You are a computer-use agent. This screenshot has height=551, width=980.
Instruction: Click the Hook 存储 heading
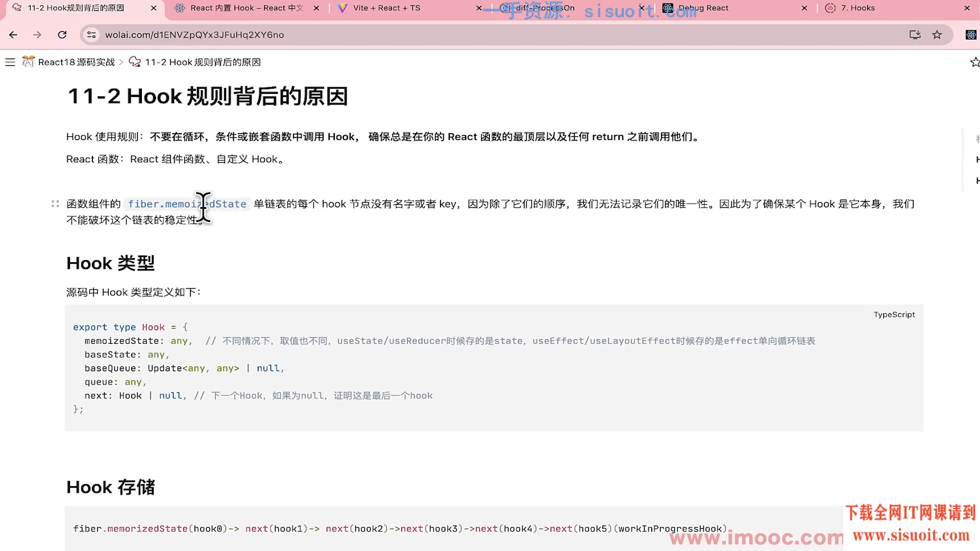[110, 487]
